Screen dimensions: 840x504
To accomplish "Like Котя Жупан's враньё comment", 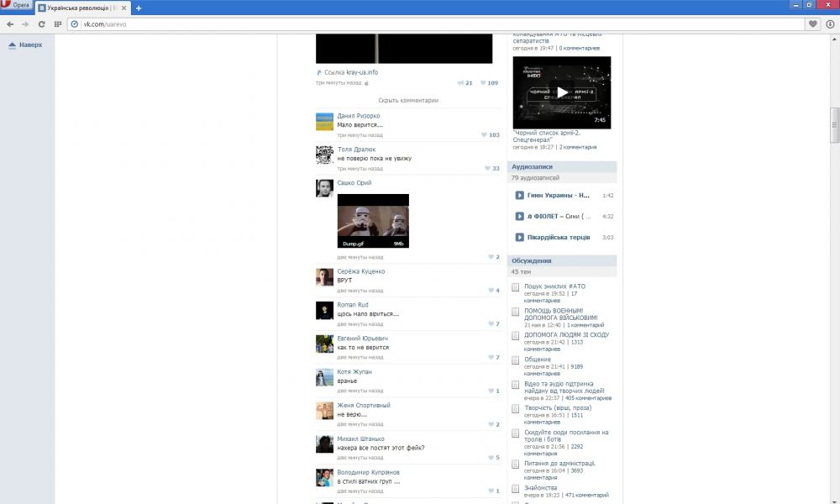I will (494, 391).
